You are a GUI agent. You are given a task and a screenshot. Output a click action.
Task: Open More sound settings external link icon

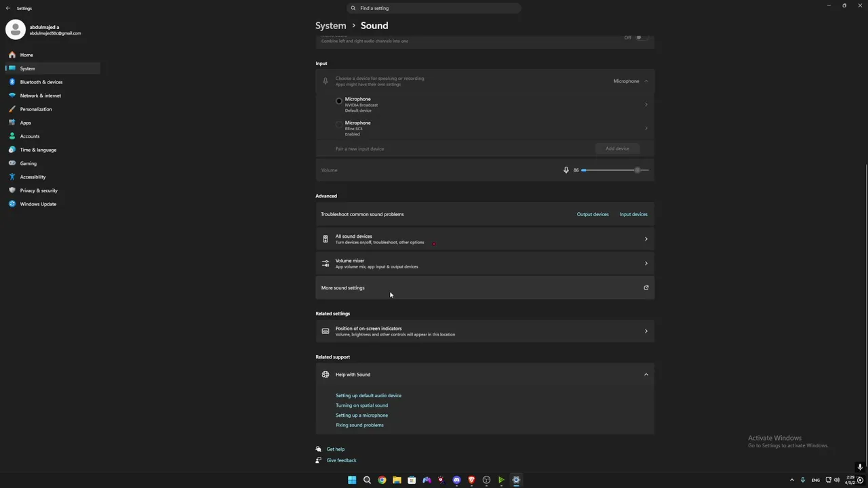(x=646, y=288)
